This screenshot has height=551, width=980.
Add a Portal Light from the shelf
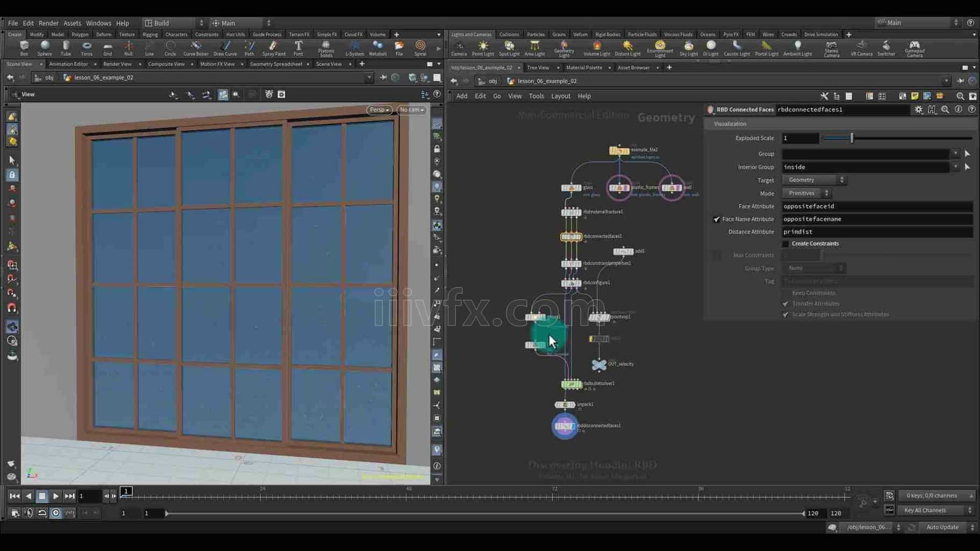pyautogui.click(x=766, y=48)
